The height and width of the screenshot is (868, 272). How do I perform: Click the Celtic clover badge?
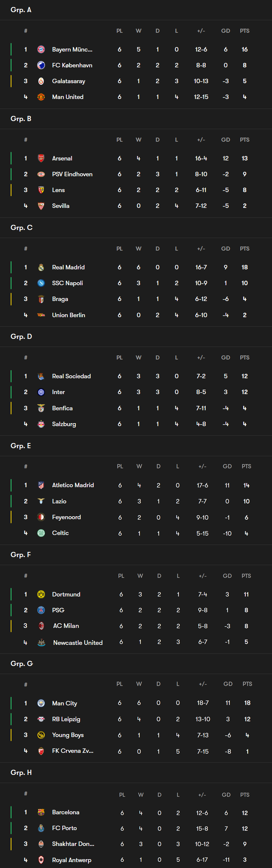click(x=41, y=533)
